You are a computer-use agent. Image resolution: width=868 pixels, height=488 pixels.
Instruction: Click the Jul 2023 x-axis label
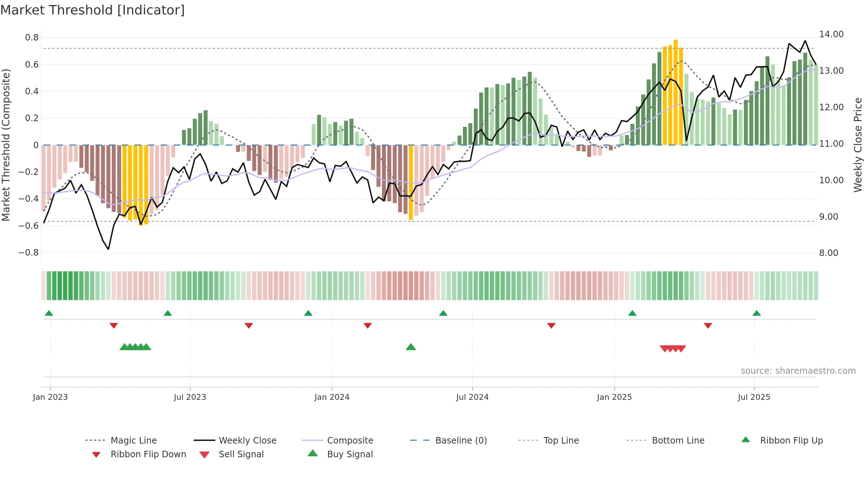190,397
